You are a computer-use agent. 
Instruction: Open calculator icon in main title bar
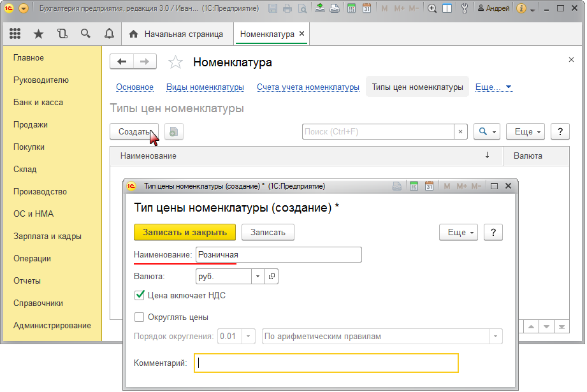[x=351, y=8]
